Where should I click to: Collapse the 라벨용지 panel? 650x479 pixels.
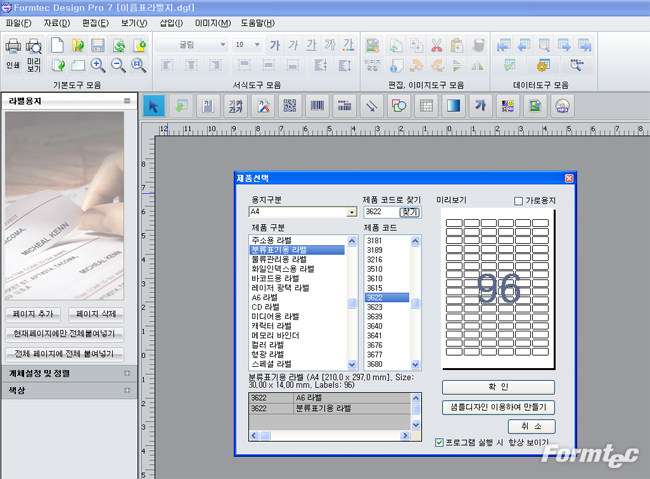point(127,101)
